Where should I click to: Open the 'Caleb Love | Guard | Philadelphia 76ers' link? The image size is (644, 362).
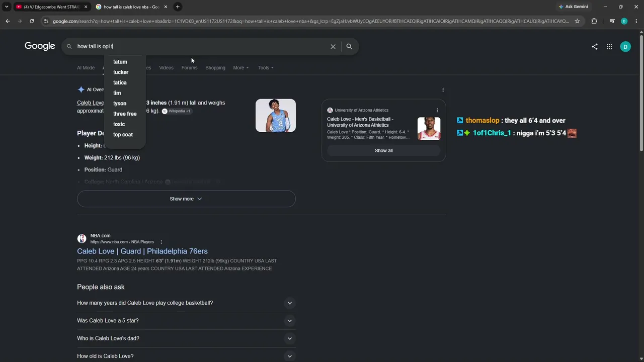(x=142, y=251)
